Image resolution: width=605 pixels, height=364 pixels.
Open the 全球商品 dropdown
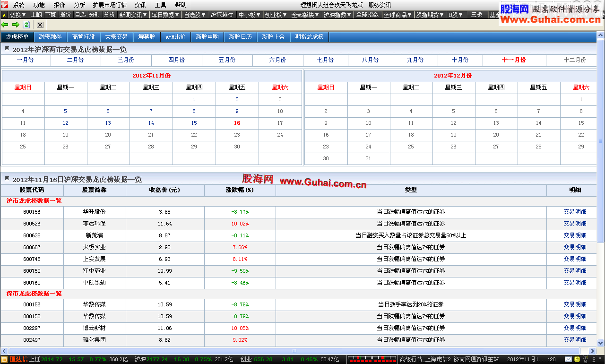398,15
